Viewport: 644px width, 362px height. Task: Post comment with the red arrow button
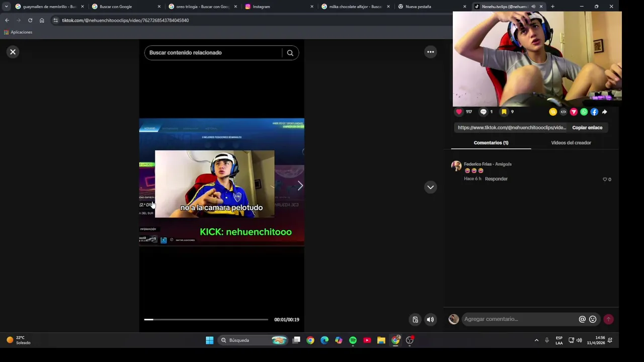click(608, 319)
